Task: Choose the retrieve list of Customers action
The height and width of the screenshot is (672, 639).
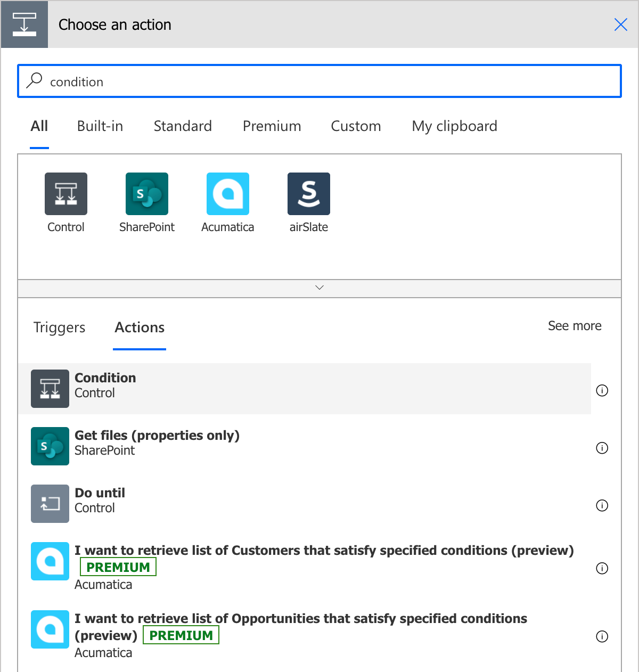Action: tap(305, 567)
